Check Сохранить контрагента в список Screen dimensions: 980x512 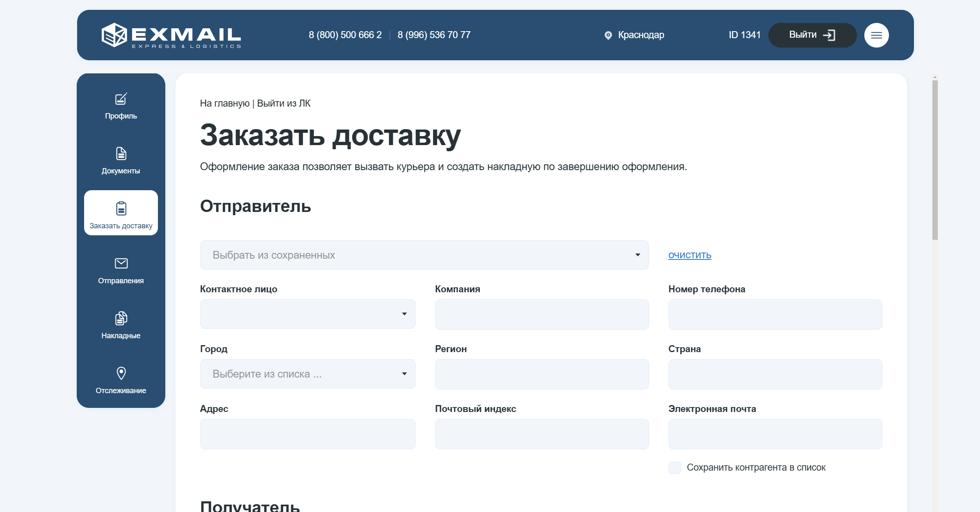pyautogui.click(x=674, y=467)
